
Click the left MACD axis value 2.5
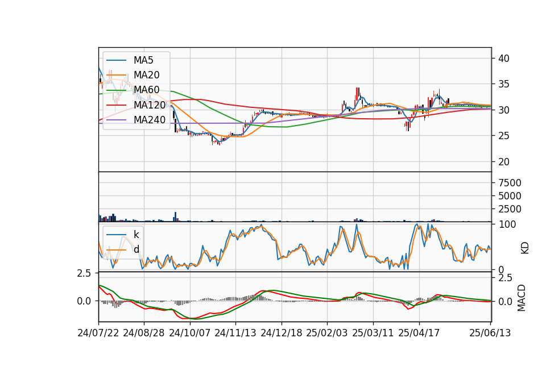click(x=84, y=274)
